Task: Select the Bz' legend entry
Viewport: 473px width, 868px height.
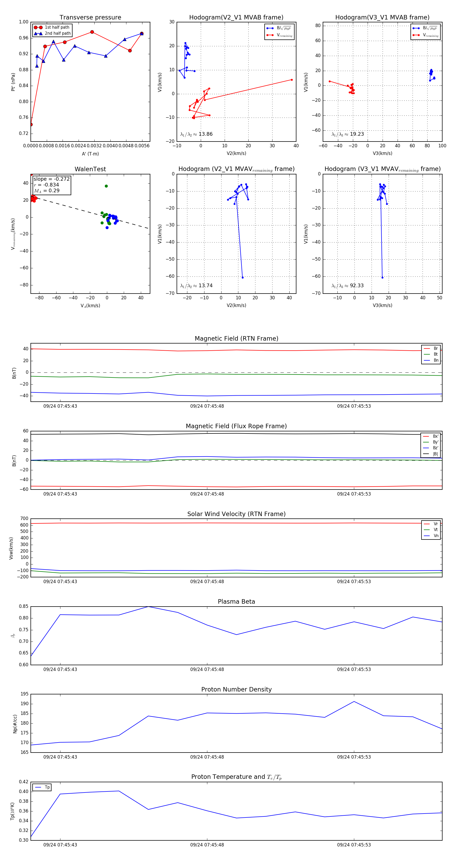Action: 431,448
